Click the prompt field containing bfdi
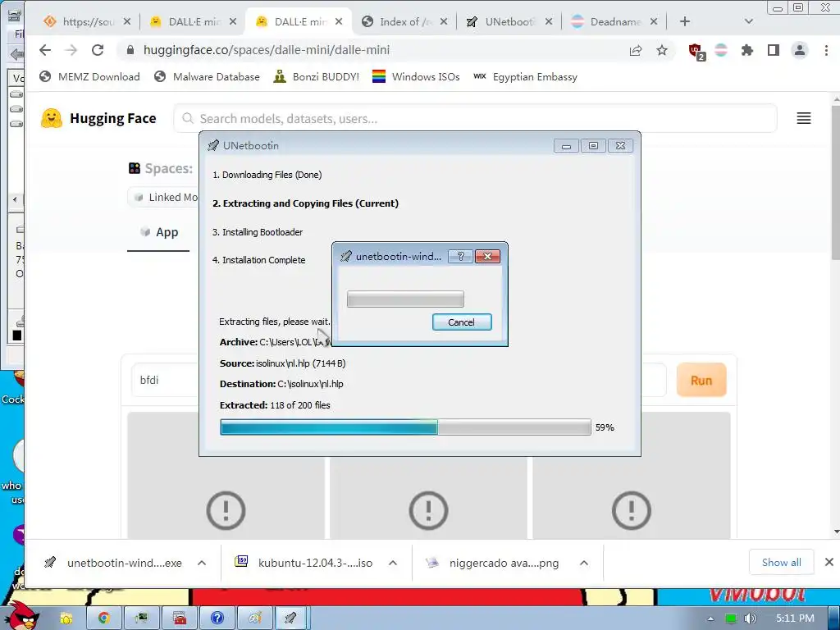The width and height of the screenshot is (840, 630). pyautogui.click(x=165, y=381)
